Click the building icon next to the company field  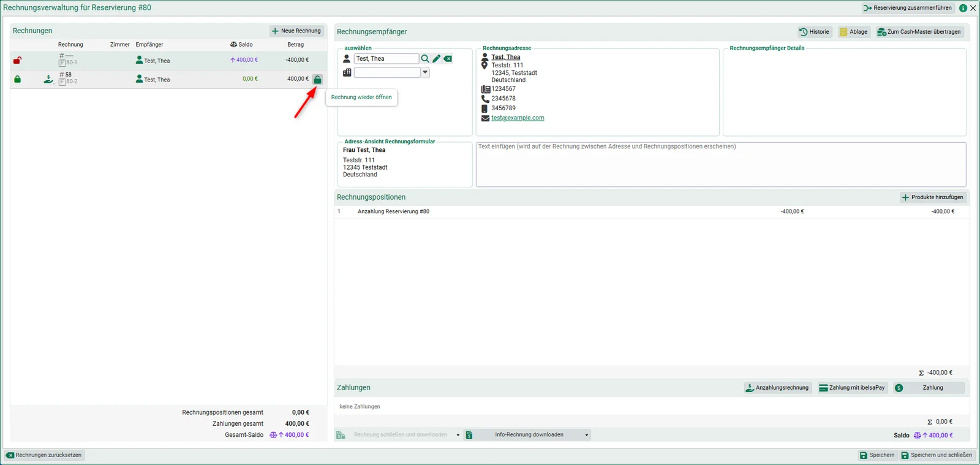pyautogui.click(x=347, y=72)
